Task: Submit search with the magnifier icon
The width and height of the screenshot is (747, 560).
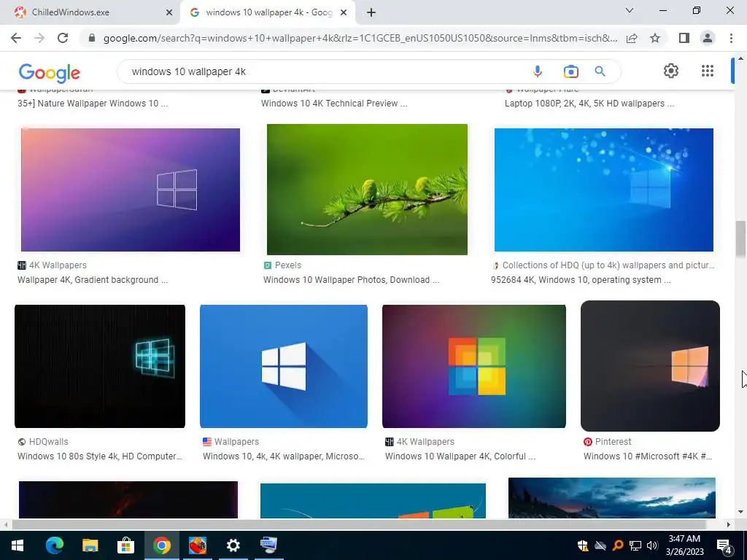Action: point(600,71)
